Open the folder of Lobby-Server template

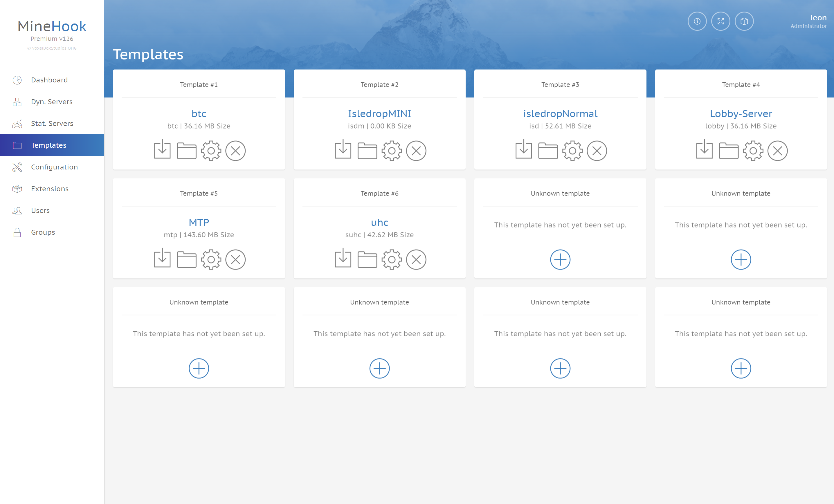(728, 151)
